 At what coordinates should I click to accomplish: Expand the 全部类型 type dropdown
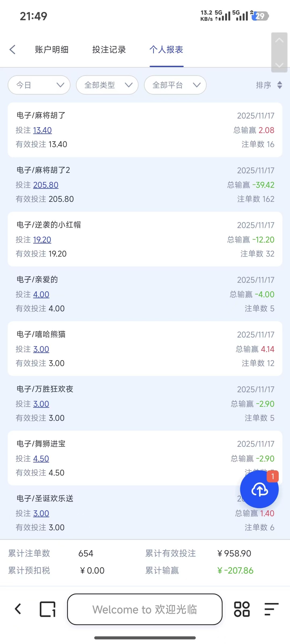107,85
